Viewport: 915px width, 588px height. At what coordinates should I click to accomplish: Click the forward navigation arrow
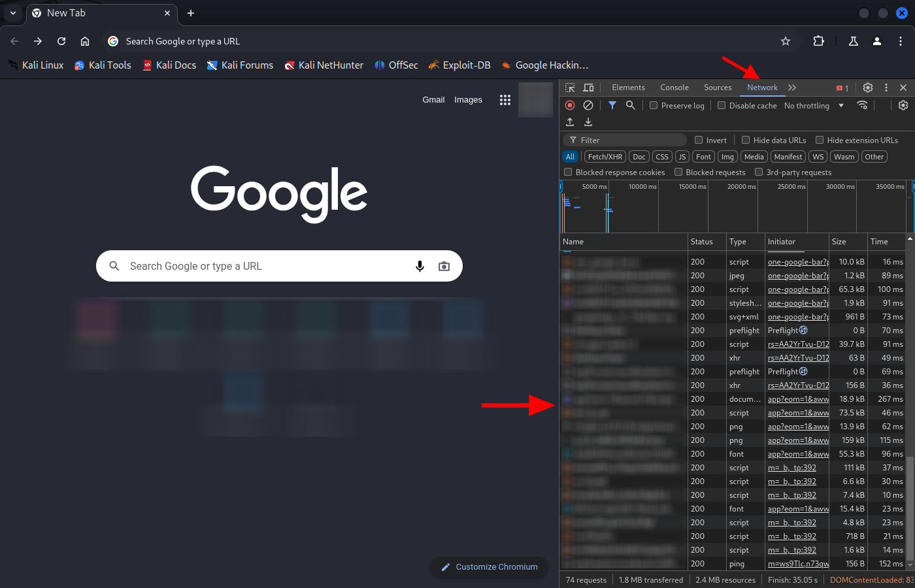[x=38, y=41]
